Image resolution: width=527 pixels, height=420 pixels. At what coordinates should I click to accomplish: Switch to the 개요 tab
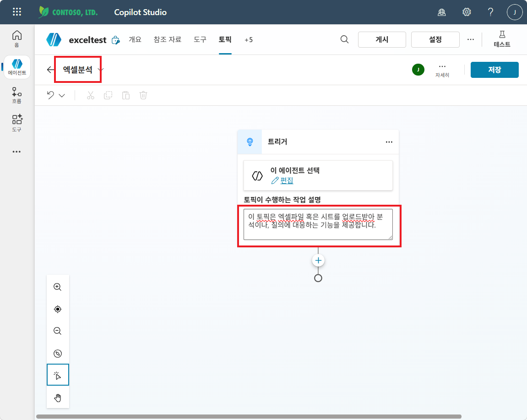point(135,39)
